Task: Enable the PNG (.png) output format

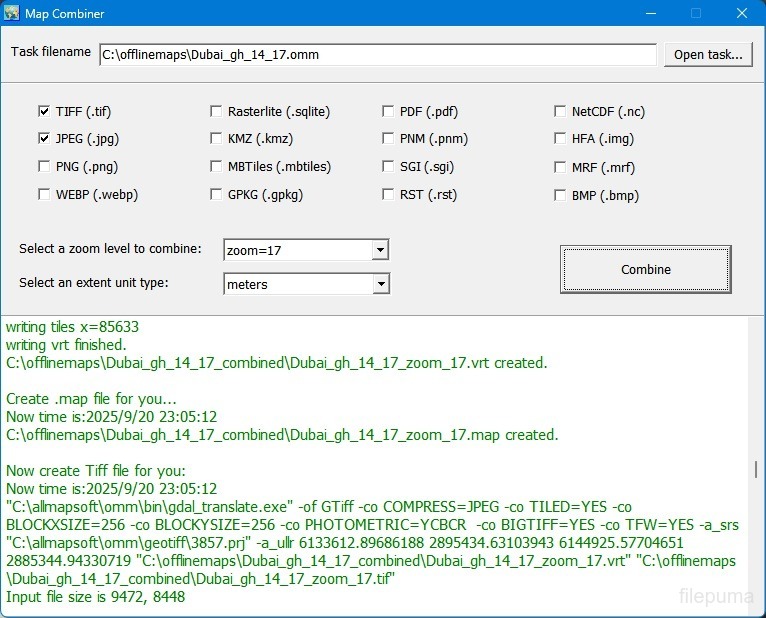Action: pyautogui.click(x=44, y=167)
